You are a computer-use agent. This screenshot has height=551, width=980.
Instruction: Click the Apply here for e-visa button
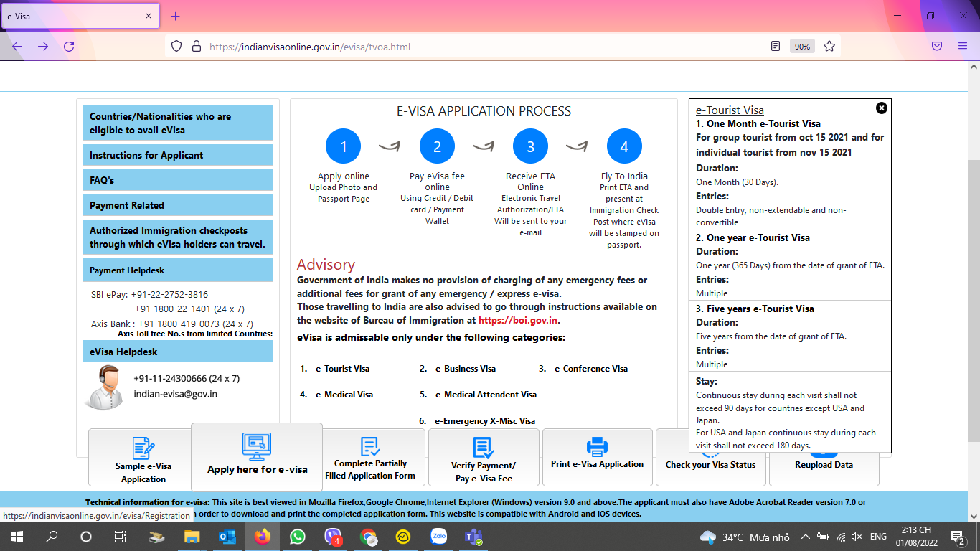(x=257, y=456)
